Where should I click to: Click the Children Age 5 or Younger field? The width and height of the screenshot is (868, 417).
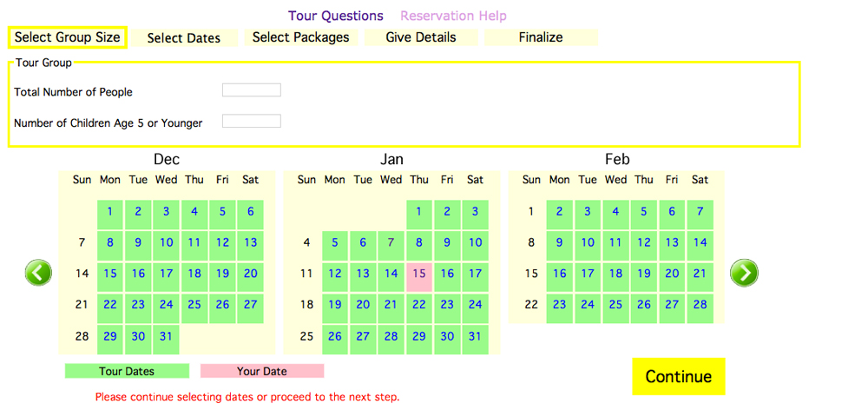click(252, 122)
